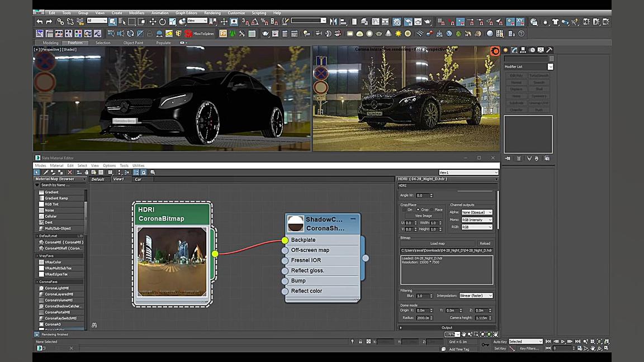Expand the Modifier List dropdown
This screenshot has height=362, width=644.
[550, 66]
